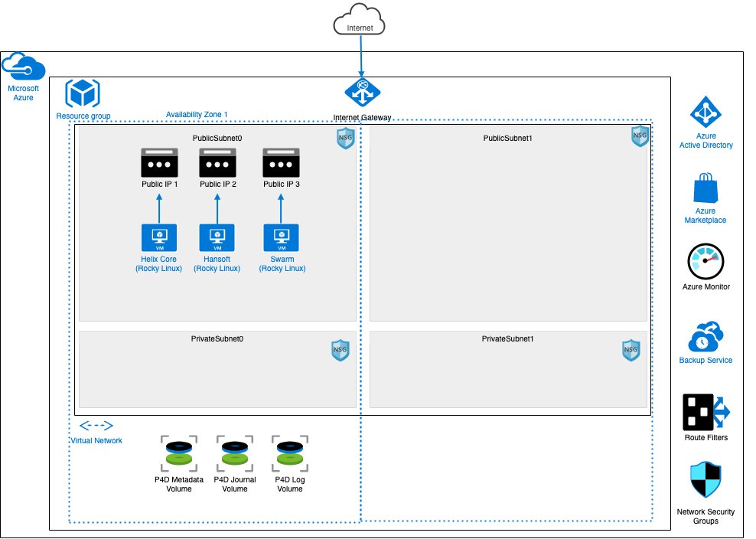Select the Route Filters icon
756x539 pixels.
pos(706,413)
